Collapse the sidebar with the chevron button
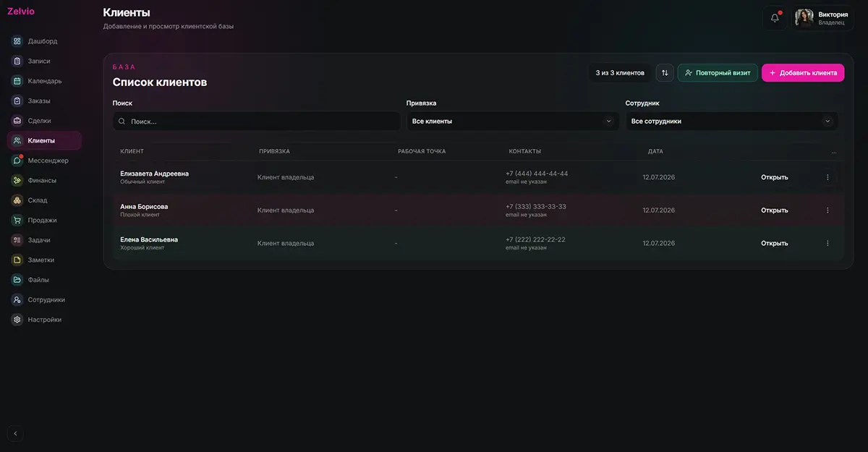The image size is (868, 452). click(15, 434)
